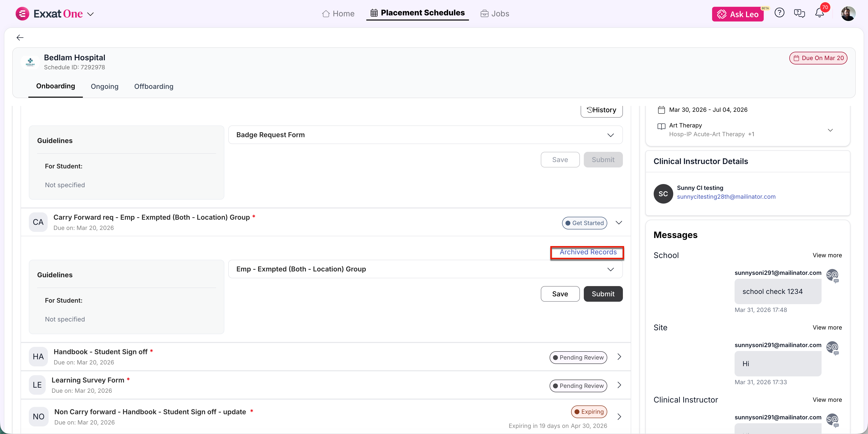
Task: Click the Archived Records link
Action: point(588,252)
